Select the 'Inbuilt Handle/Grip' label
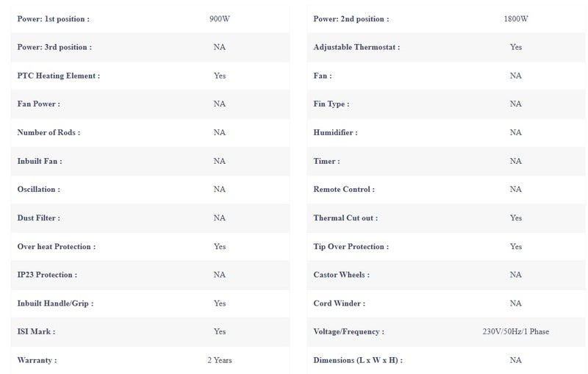 tap(55, 303)
